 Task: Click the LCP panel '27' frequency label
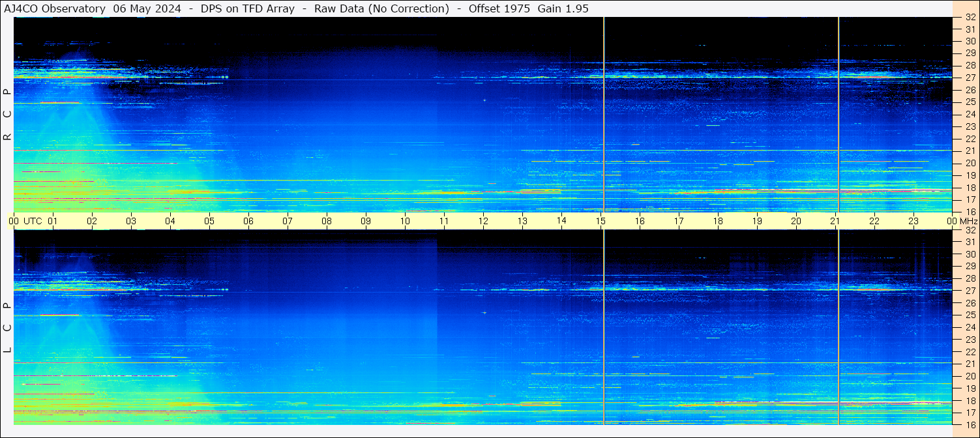(970, 291)
